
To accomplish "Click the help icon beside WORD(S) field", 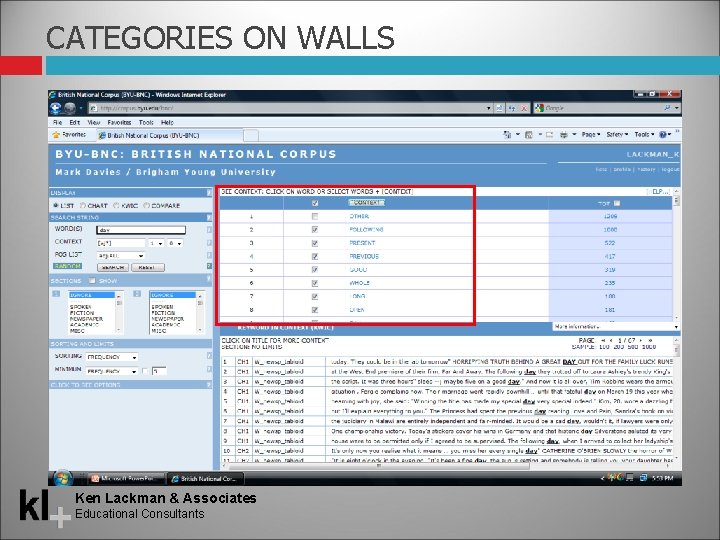I will tap(209, 230).
